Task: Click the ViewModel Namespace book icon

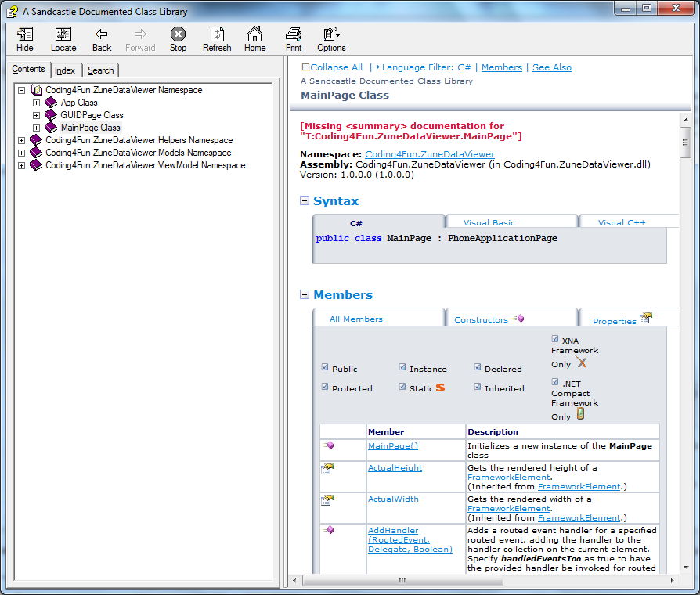Action: point(36,165)
